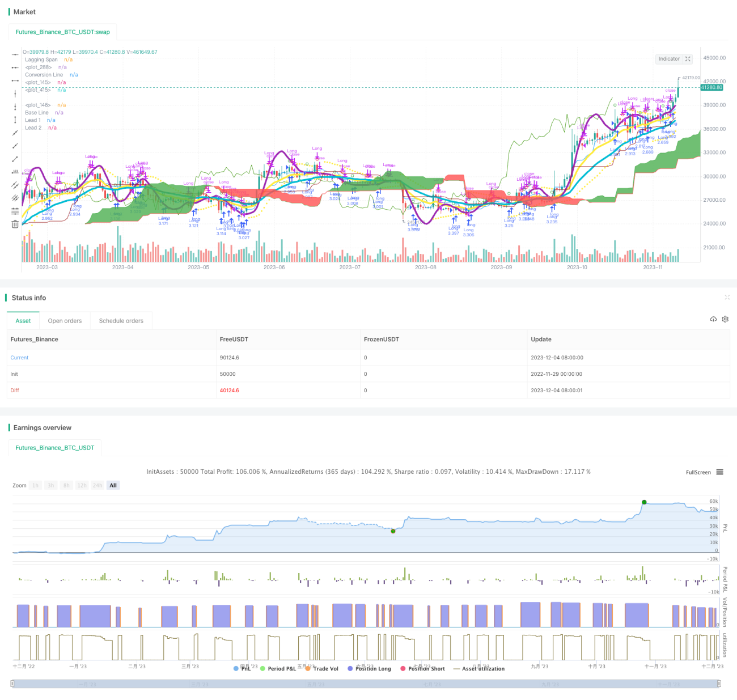Collapse the Status info panel

coord(727,298)
